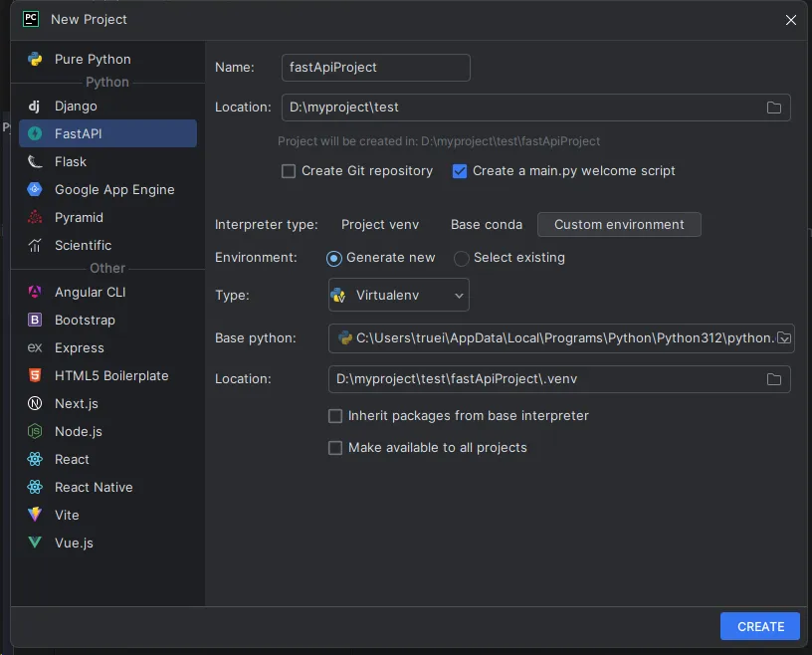Image resolution: width=812 pixels, height=655 pixels.
Task: Choose Pyramid project type
Action: point(107,218)
